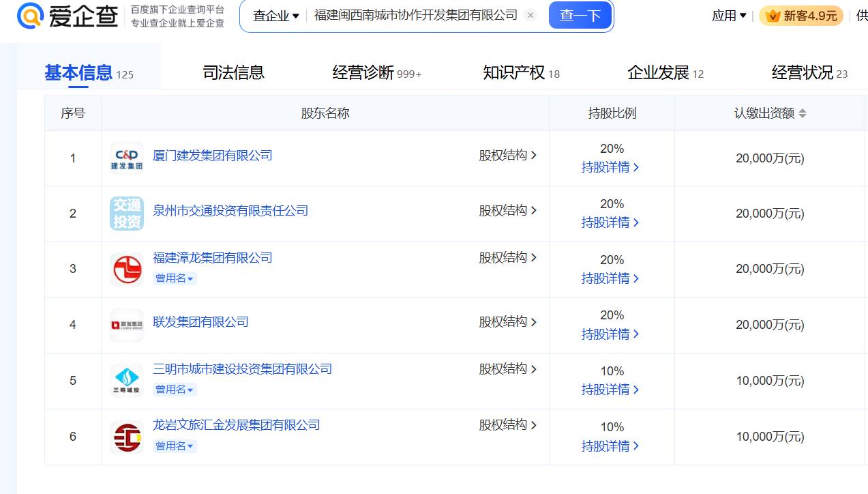Expand 曾用名 under 三明市城市建设投资集团
Screen dimensions: 868x494
175,390
